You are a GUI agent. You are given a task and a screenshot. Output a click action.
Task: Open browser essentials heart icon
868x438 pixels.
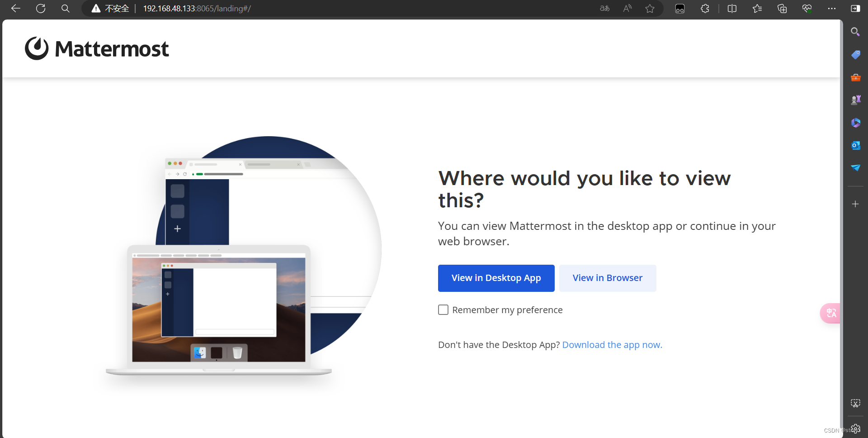coord(807,9)
